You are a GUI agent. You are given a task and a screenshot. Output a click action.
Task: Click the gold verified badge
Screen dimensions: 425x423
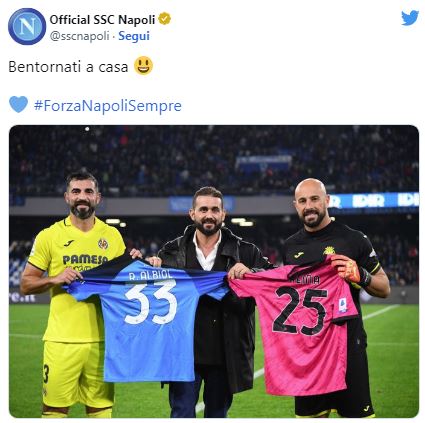pos(164,19)
